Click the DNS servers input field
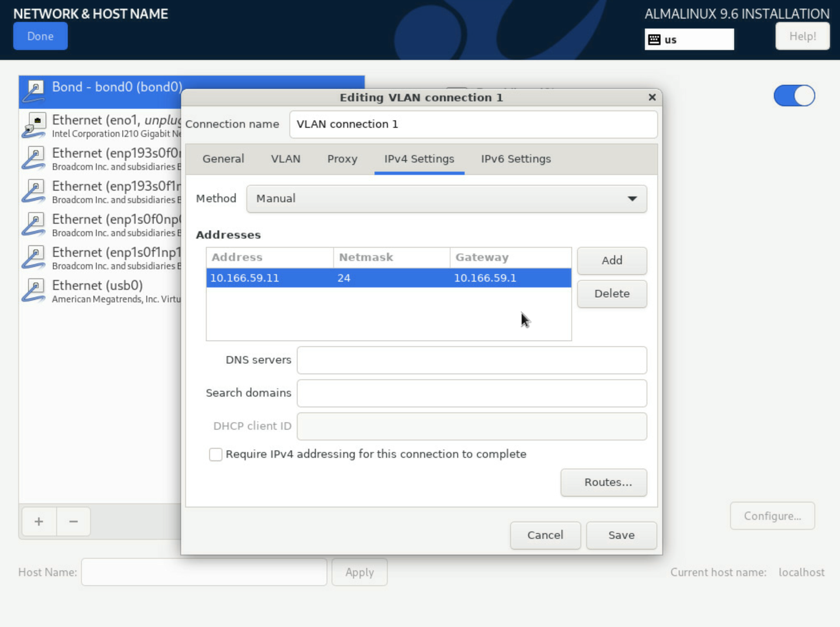This screenshot has height=627, width=840. point(472,360)
